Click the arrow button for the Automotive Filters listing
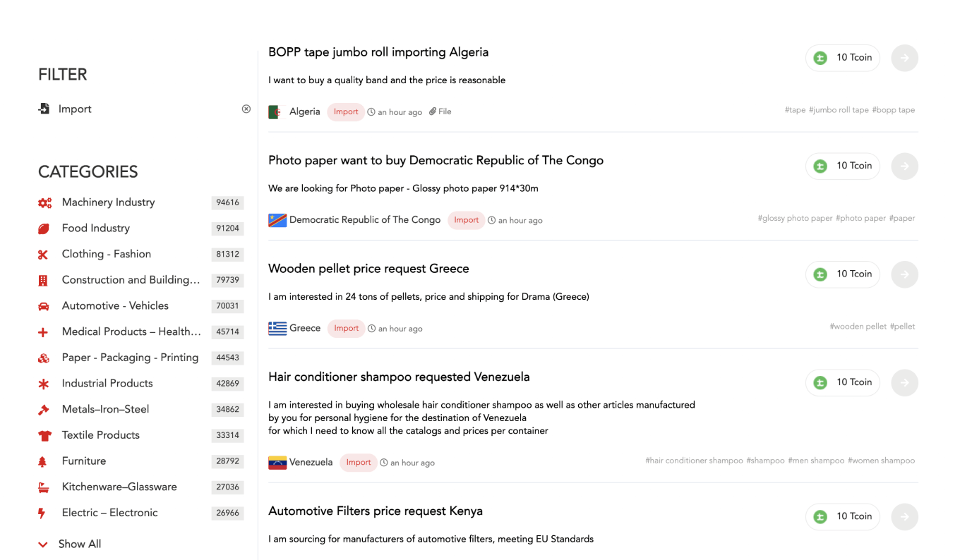 point(904,516)
